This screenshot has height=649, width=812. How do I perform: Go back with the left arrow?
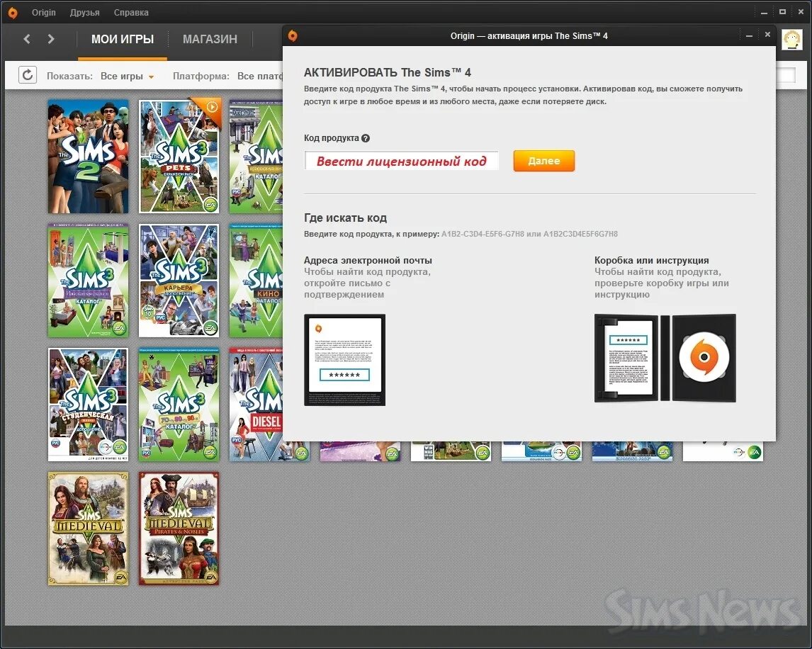[x=27, y=39]
